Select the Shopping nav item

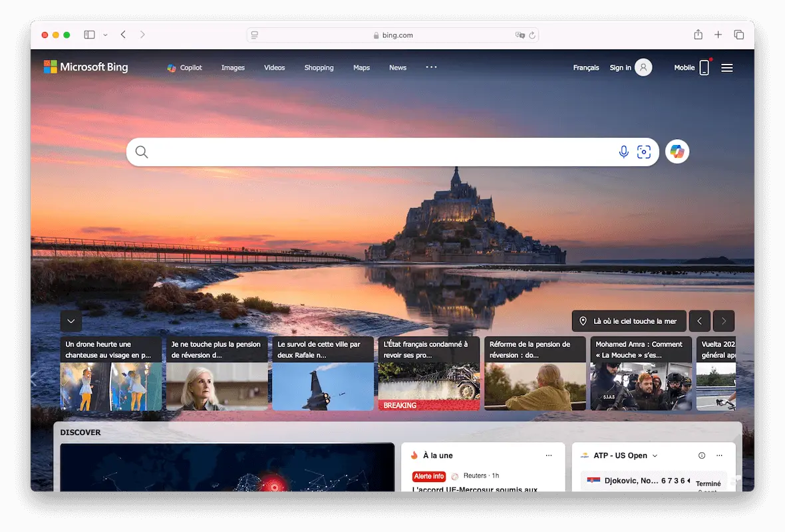click(x=319, y=68)
